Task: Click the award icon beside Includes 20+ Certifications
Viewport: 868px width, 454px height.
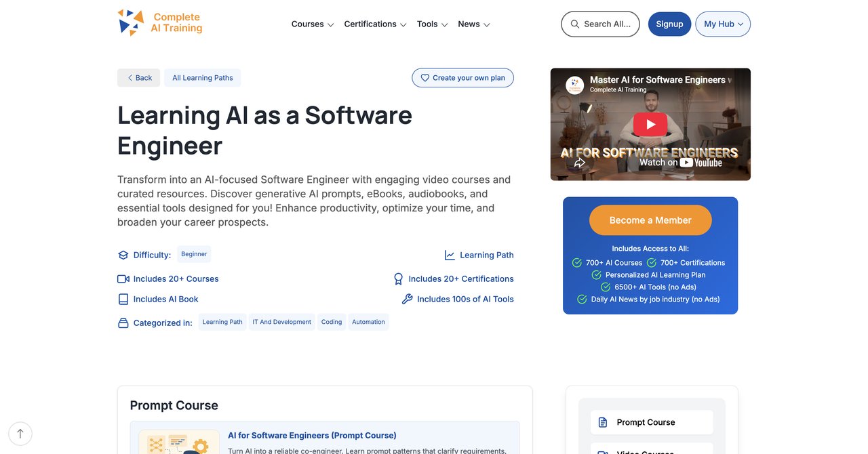Action: coord(399,278)
